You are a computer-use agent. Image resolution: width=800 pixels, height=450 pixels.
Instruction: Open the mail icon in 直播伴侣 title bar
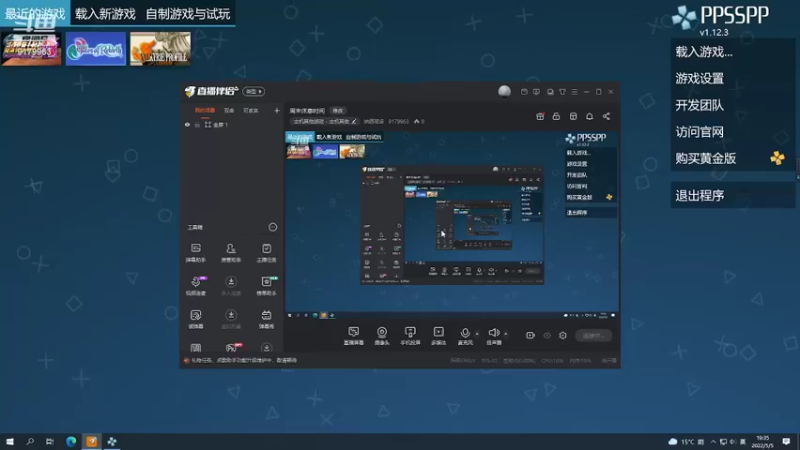click(524, 92)
